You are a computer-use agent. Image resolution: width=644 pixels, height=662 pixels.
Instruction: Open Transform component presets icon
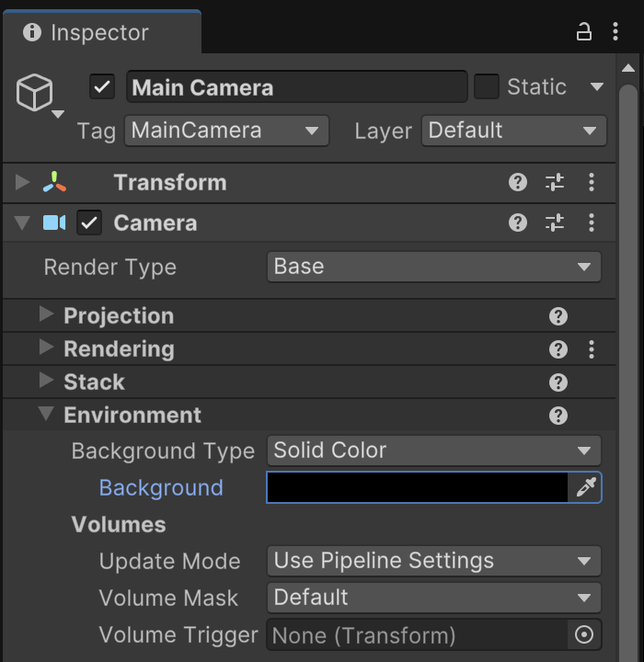pos(555,182)
